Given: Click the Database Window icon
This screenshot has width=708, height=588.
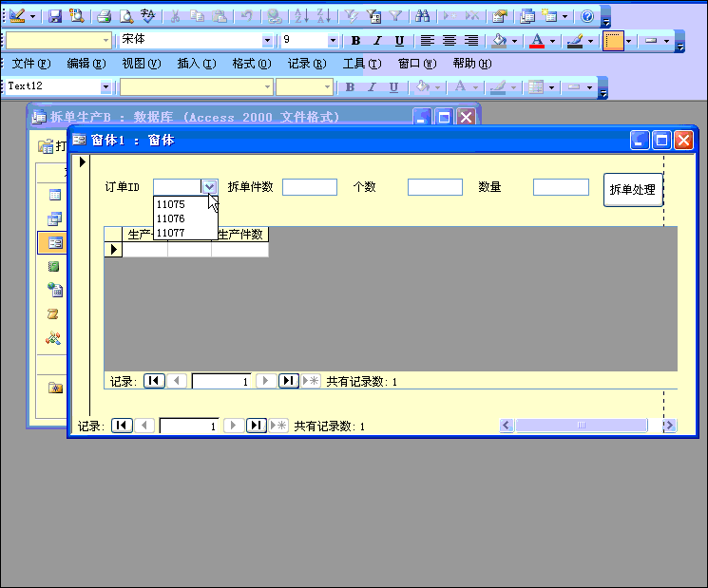Looking at the screenshot, I should (x=526, y=16).
